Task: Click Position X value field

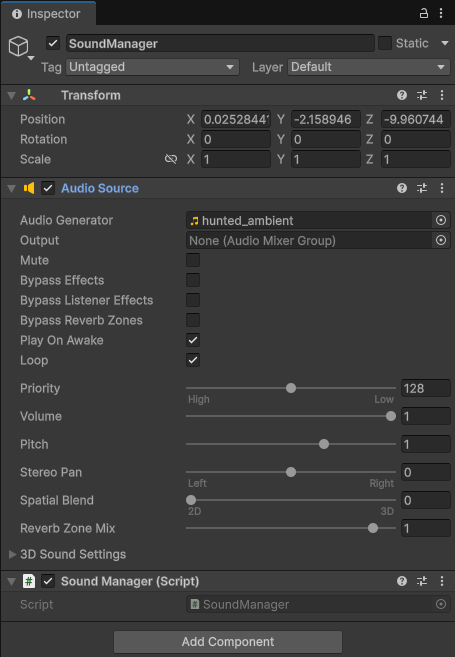Action: tap(236, 119)
